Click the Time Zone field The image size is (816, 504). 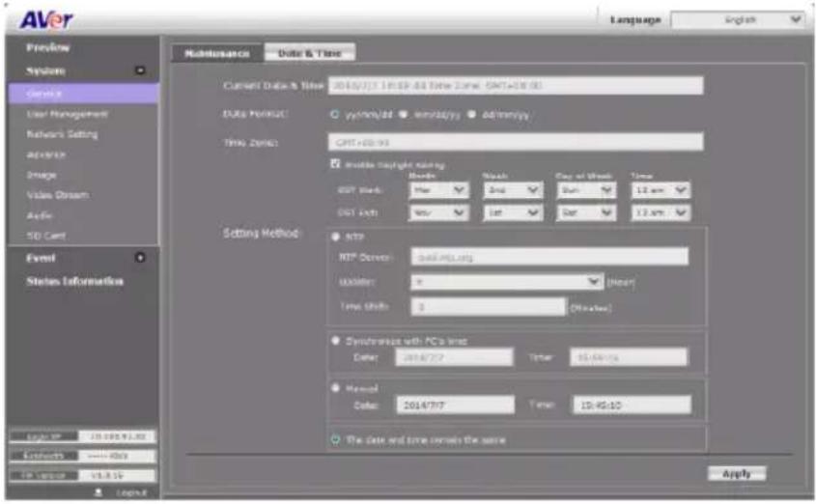tap(516, 142)
